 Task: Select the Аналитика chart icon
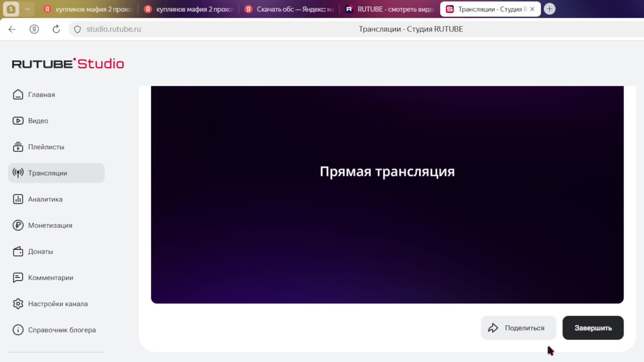point(18,199)
